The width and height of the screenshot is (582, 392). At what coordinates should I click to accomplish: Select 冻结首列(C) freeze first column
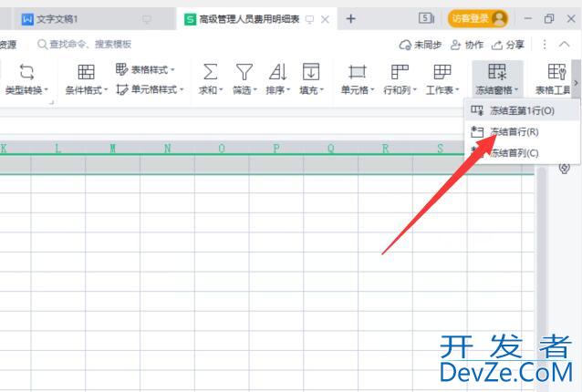(x=522, y=153)
